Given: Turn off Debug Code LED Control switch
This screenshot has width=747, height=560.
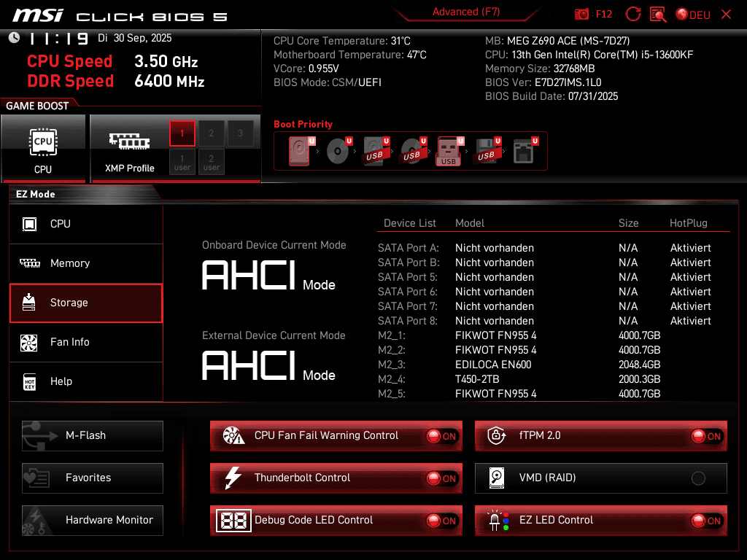Looking at the screenshot, I should pyautogui.click(x=441, y=521).
